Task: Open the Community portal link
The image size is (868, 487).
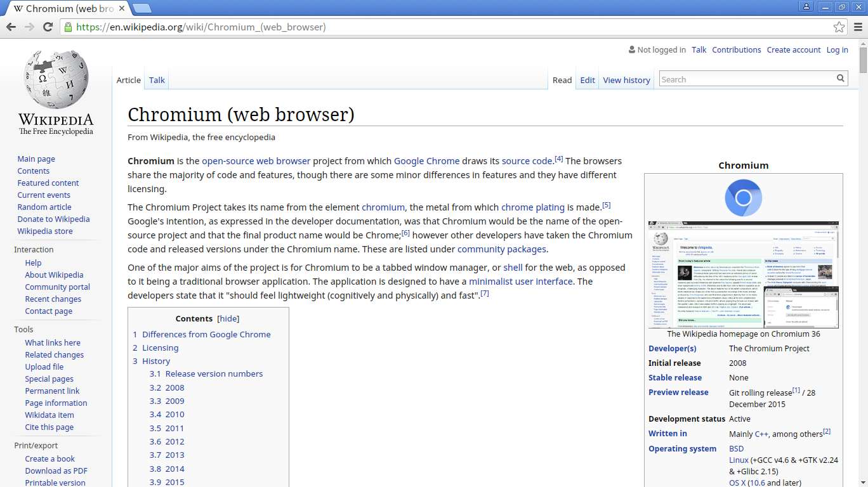Action: click(57, 287)
